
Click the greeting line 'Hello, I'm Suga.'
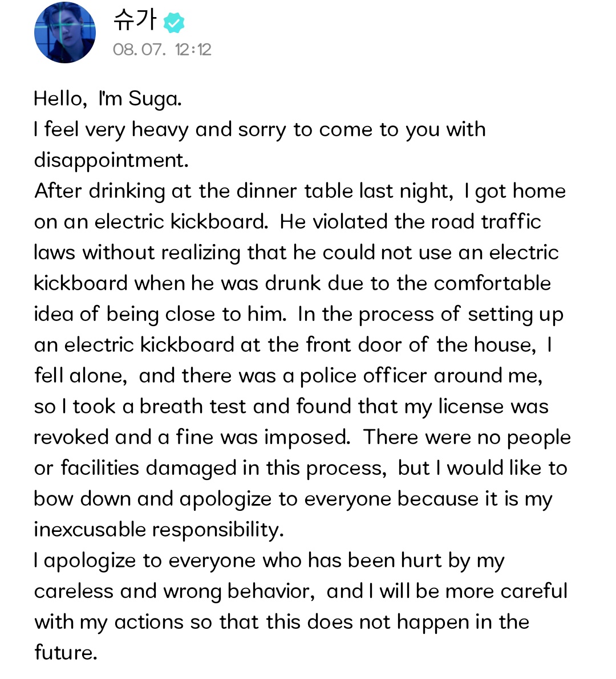tap(108, 99)
